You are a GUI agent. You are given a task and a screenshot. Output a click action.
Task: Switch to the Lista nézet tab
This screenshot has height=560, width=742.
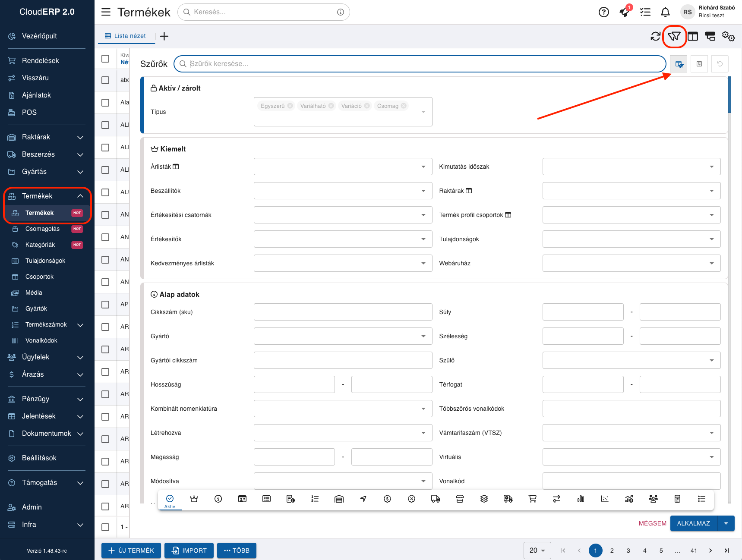[x=126, y=36]
